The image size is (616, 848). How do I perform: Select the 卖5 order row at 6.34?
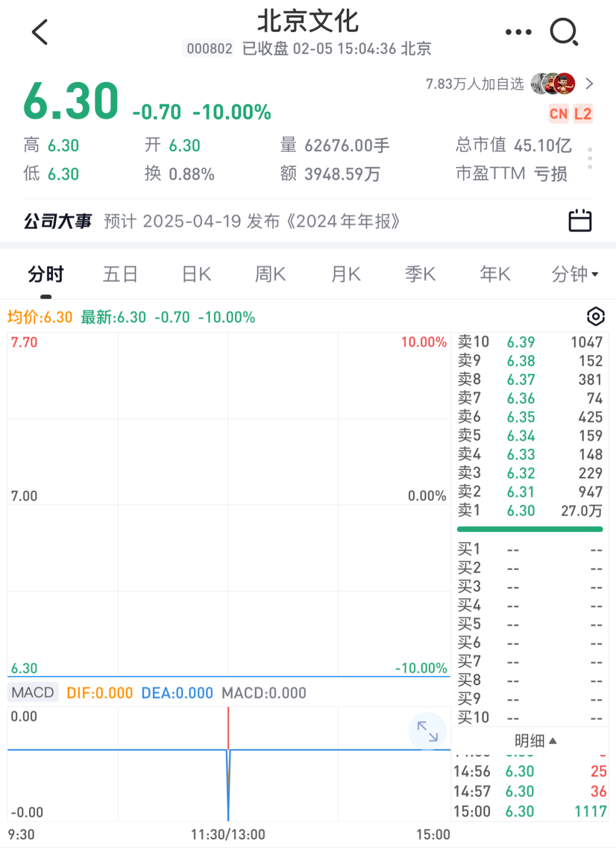530,436
